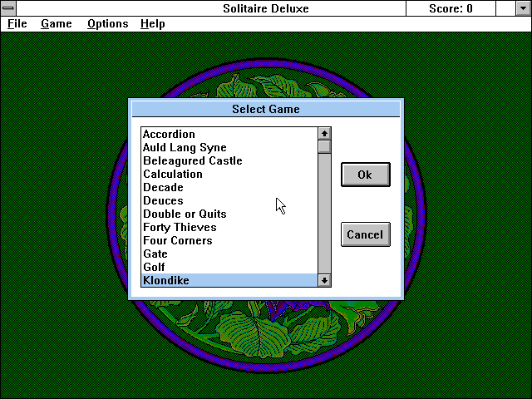Screen dimensions: 532x399
Task: Open the Game menu
Action: tap(56, 24)
